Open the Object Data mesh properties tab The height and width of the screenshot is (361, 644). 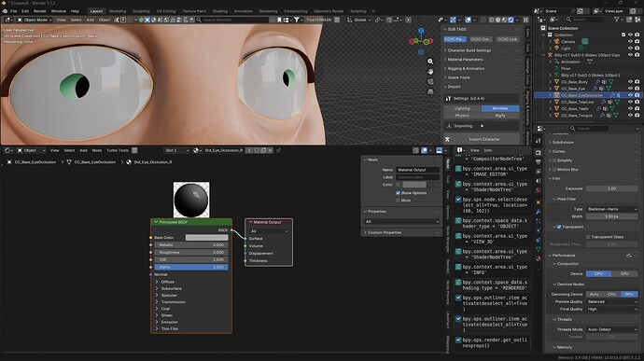pyautogui.click(x=538, y=249)
